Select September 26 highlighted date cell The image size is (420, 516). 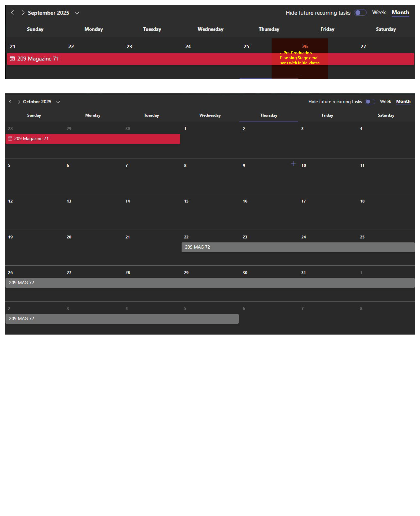(x=305, y=46)
